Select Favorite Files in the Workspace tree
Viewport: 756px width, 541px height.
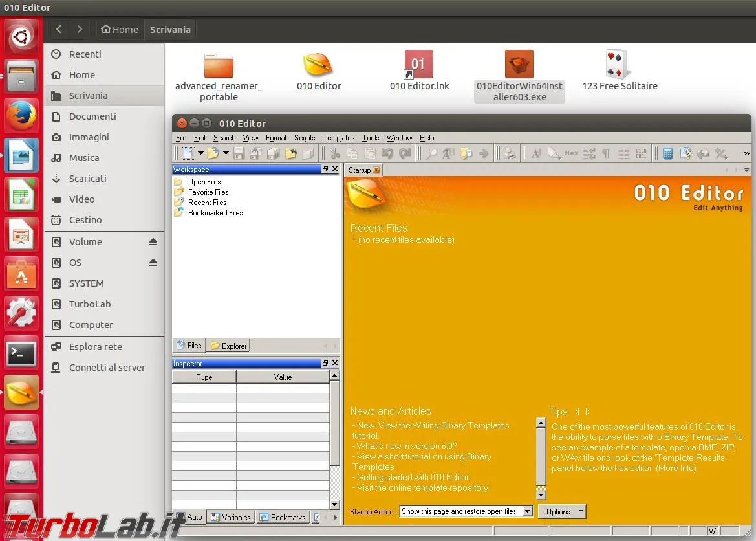pos(208,192)
